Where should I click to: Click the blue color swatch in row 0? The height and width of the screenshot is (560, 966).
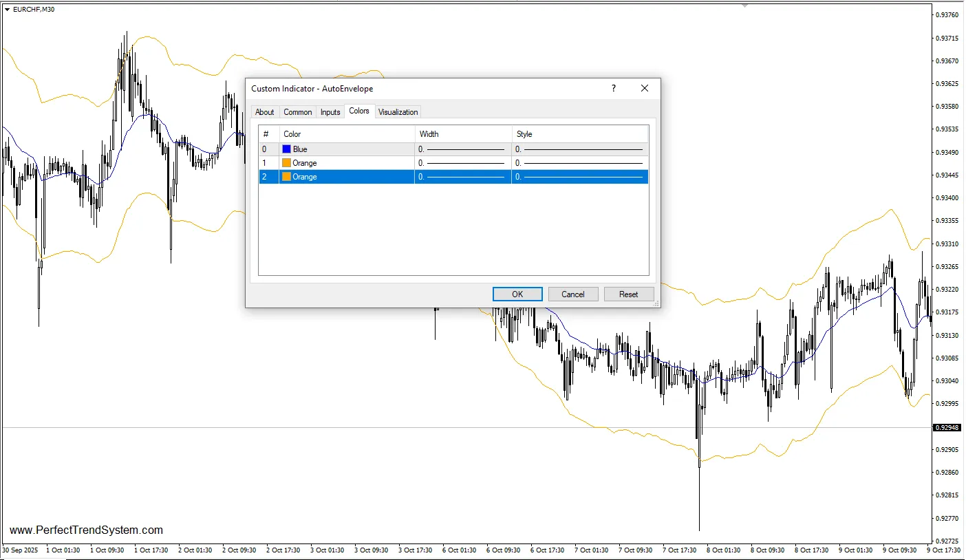tap(286, 149)
